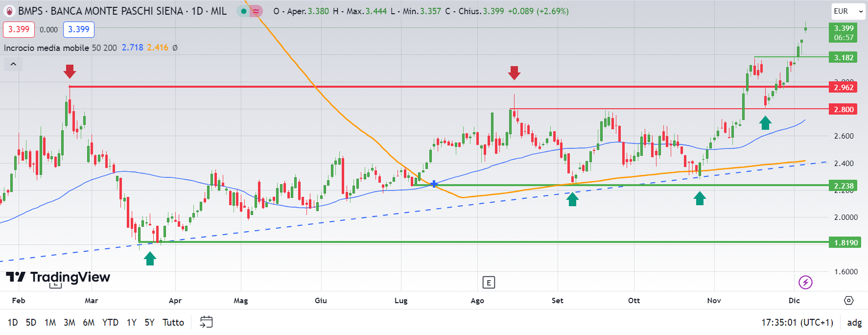Viewport: 868px width, 335px height.
Task: Select the 3M time range
Action: pyautogui.click(x=70, y=322)
